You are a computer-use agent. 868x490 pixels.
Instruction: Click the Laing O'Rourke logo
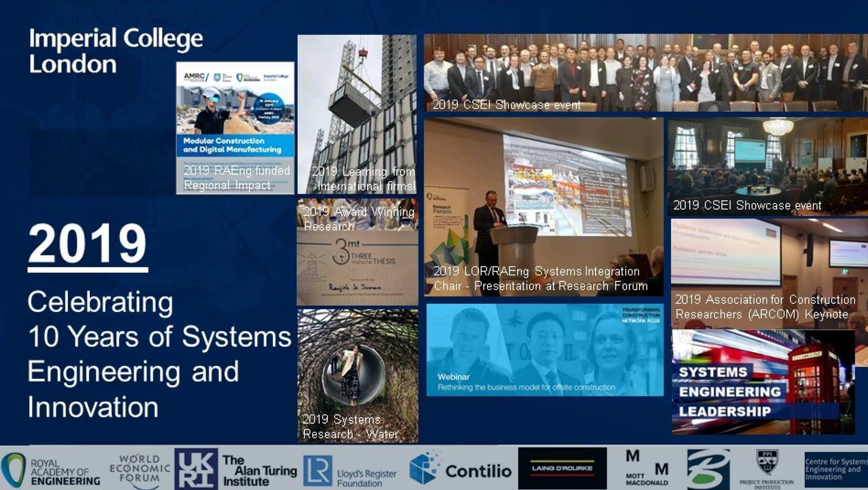click(562, 468)
